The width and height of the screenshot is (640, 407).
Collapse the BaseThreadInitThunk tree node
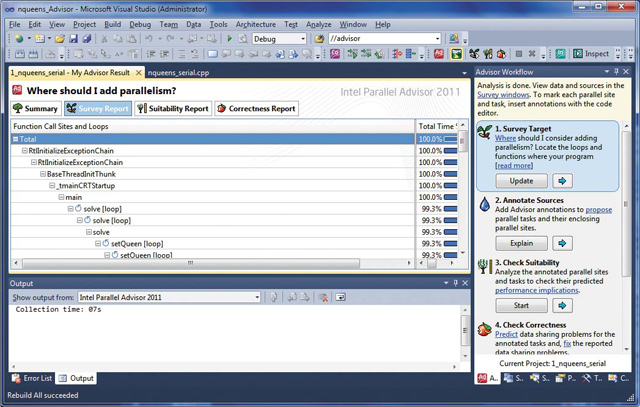(x=43, y=174)
